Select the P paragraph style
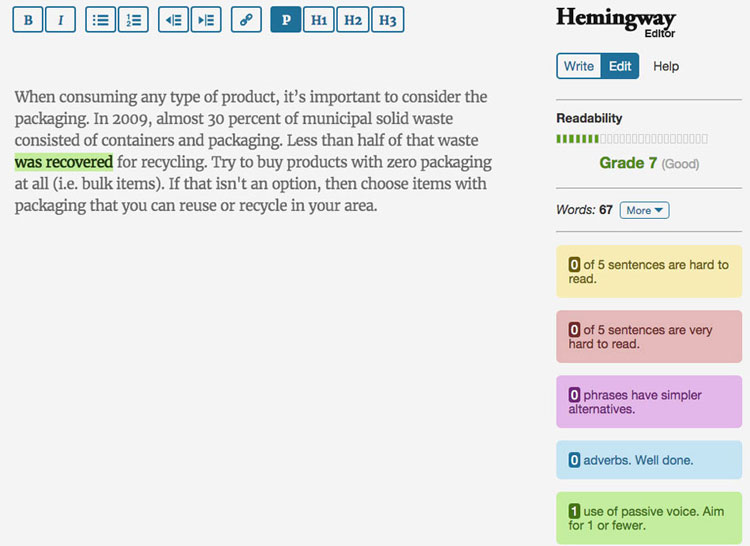Image resolution: width=750 pixels, height=546 pixels. coord(286,20)
